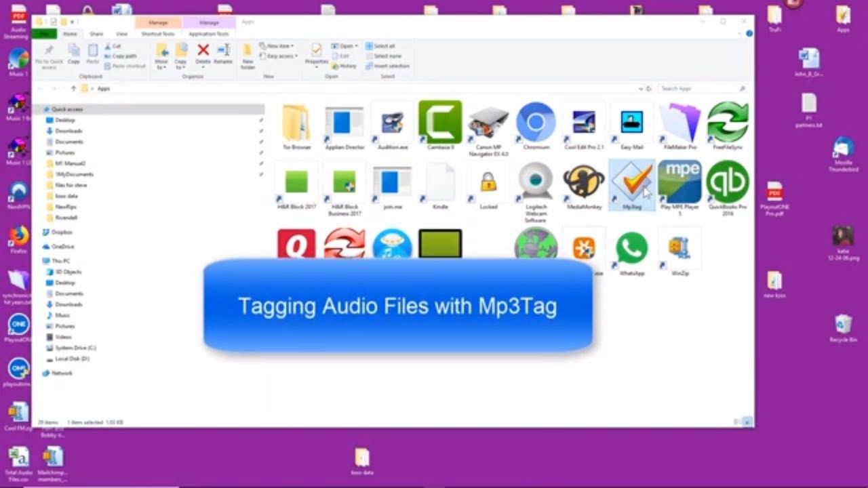Select the Locked padlock shortcut
The width and height of the screenshot is (868, 488).
tap(488, 185)
